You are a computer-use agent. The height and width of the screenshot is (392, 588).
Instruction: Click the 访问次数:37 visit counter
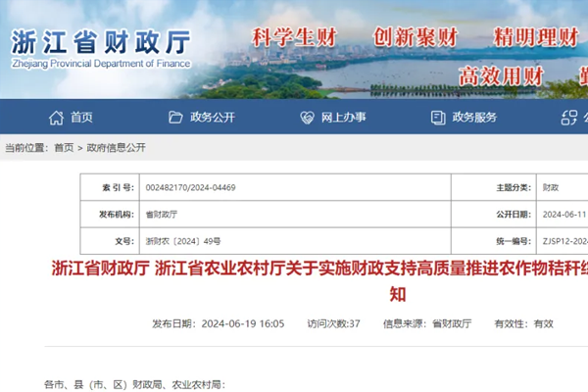click(333, 322)
